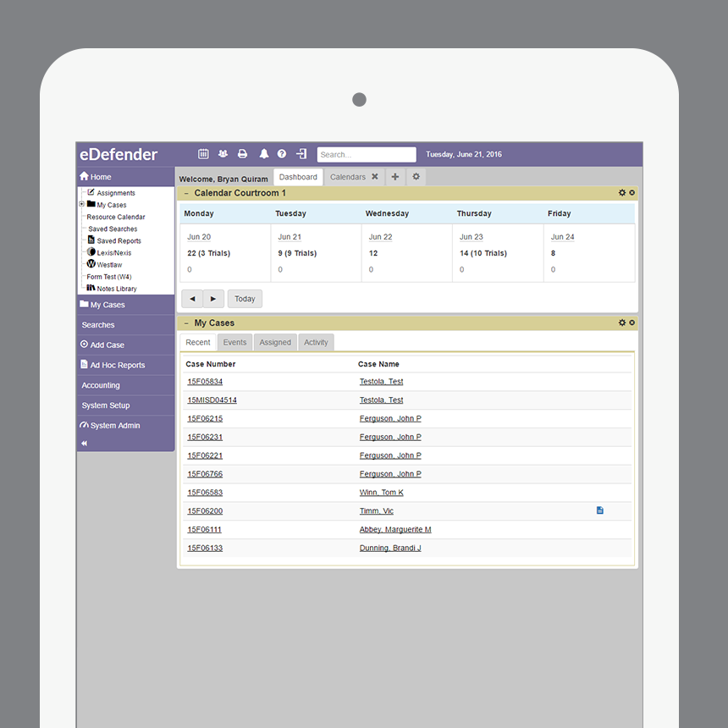
Task: Select the Events tab in My Cases
Action: (235, 342)
